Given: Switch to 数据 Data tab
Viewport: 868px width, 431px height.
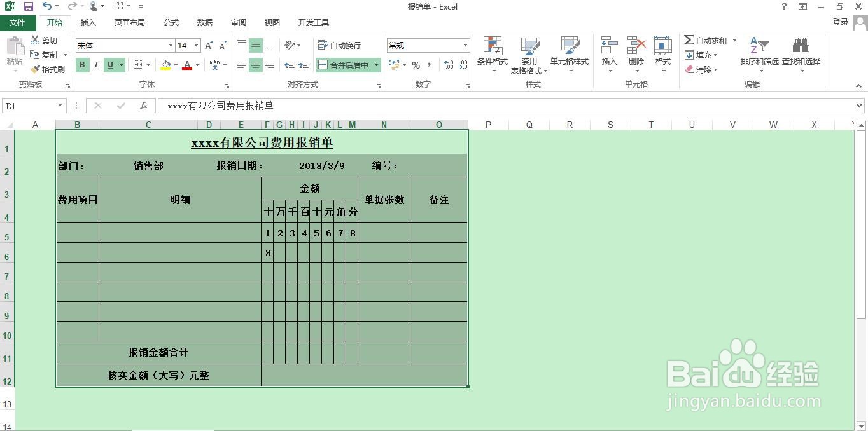Looking at the screenshot, I should point(204,22).
